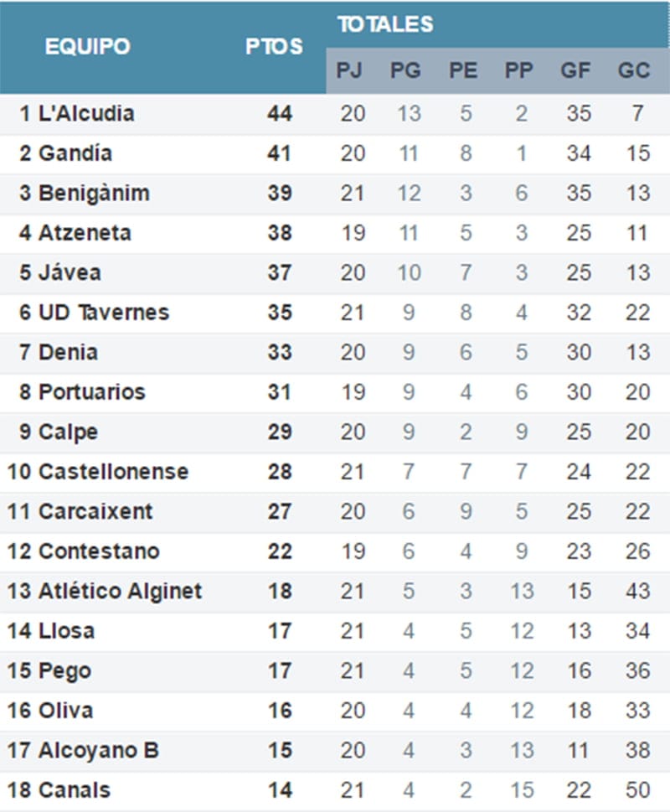
Task: Click the GF column header
Action: click(x=575, y=70)
